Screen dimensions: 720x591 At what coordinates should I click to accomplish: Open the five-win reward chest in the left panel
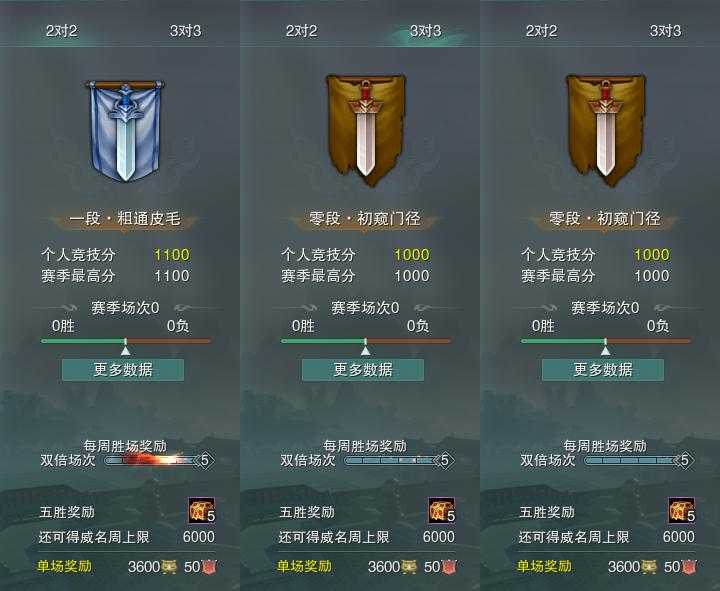coord(202,511)
